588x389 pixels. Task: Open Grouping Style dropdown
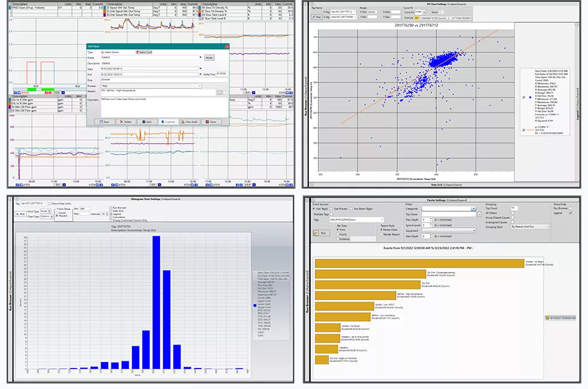[530, 226]
